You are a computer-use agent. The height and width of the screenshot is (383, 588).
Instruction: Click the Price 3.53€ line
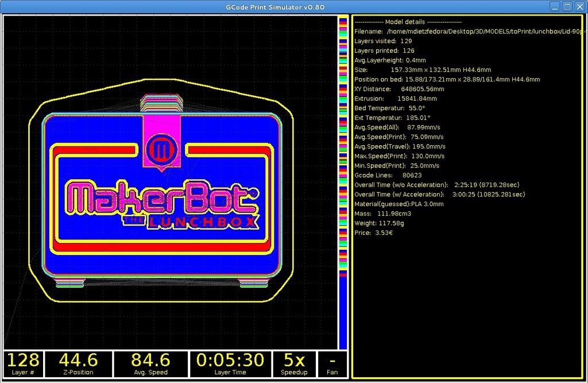tap(374, 233)
